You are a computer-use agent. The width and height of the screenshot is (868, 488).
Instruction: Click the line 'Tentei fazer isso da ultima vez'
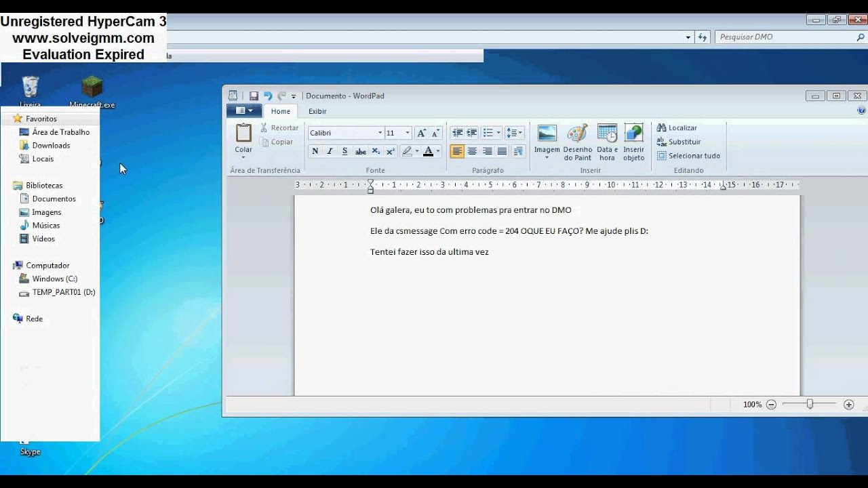click(x=429, y=252)
